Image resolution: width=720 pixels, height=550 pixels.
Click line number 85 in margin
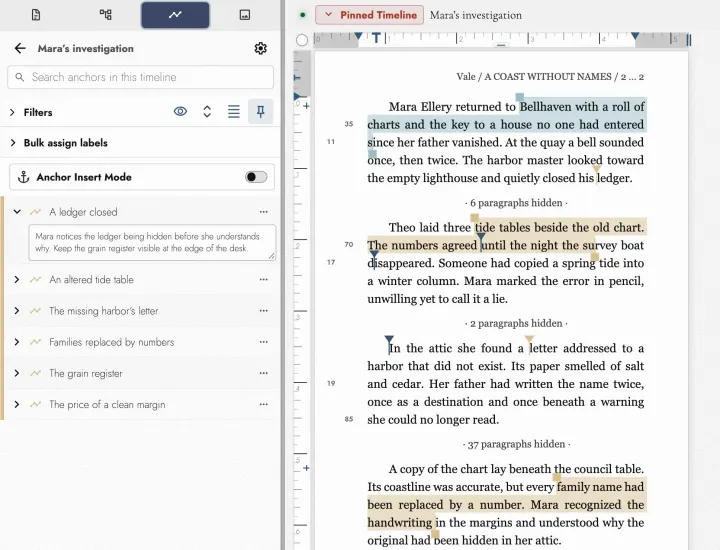click(349, 419)
